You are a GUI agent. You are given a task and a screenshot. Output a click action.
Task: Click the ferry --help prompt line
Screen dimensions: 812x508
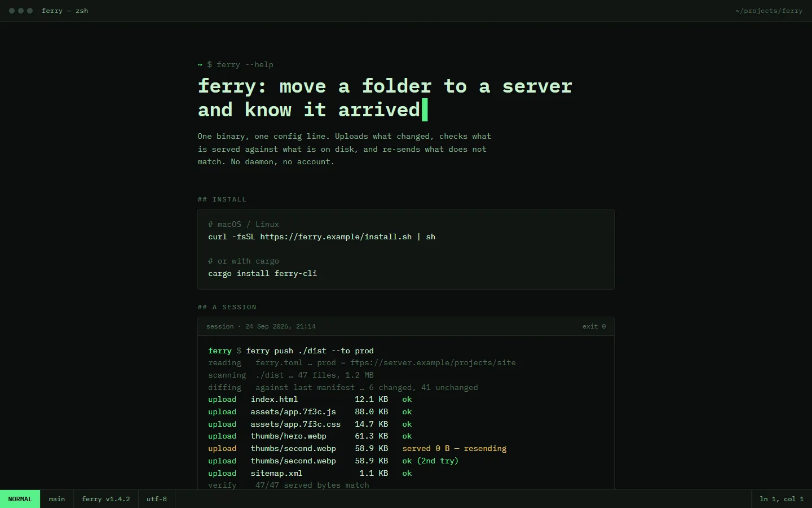pyautogui.click(x=235, y=65)
